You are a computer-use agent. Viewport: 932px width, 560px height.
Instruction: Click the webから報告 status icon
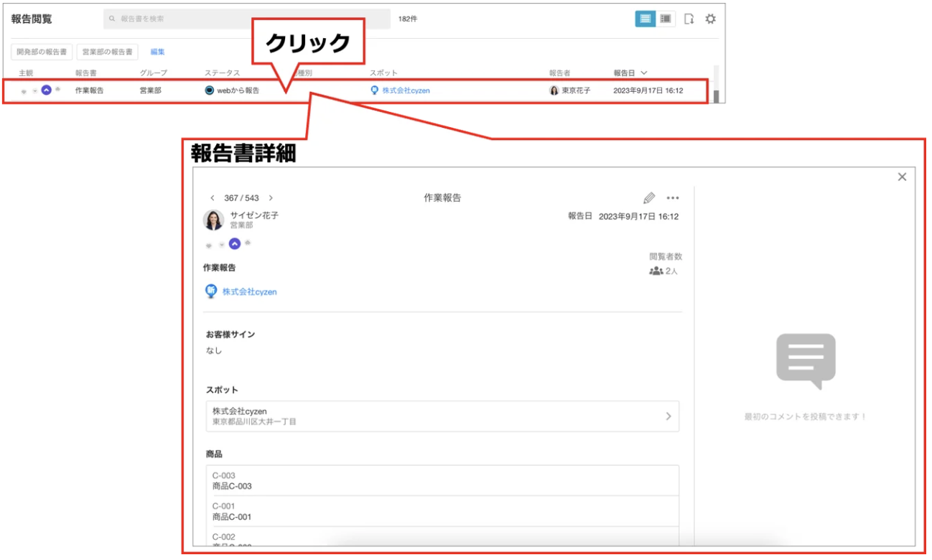[210, 90]
